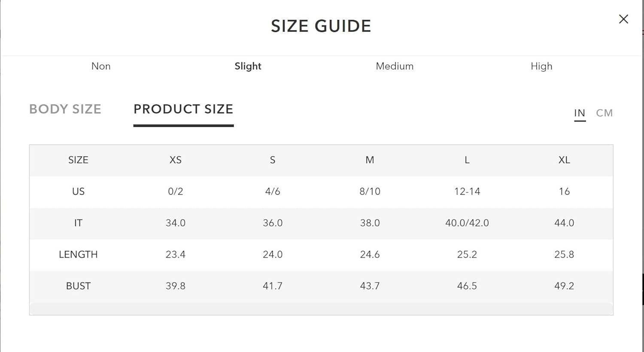Choose the Medium stretch option
644x352 pixels.
[395, 66]
